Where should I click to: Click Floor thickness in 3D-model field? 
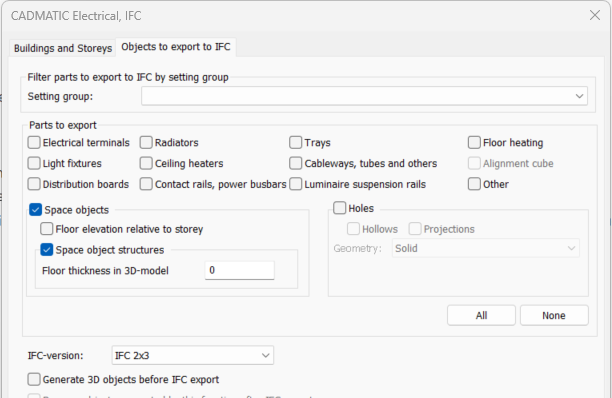click(240, 270)
